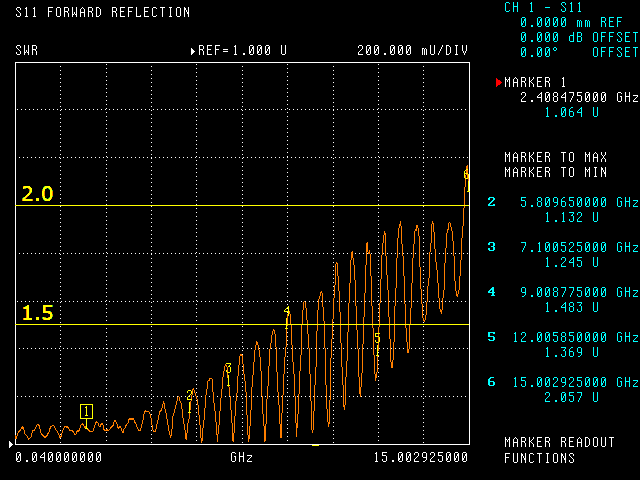
Task: Select marker 5 on the plot
Action: 377,339
